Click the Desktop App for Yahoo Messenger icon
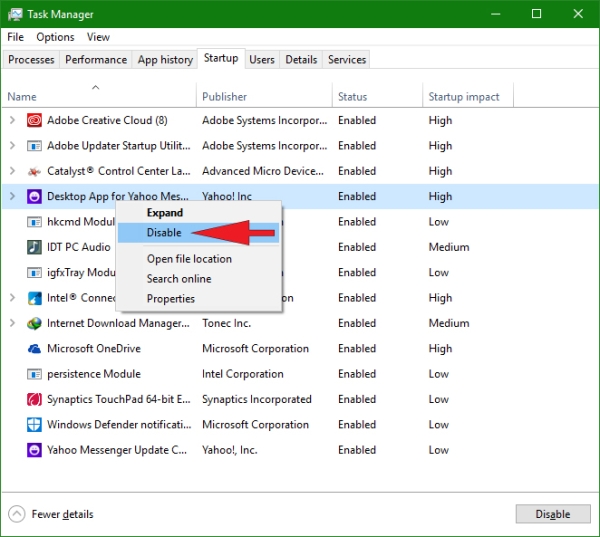The height and width of the screenshot is (537, 600). click(x=34, y=197)
